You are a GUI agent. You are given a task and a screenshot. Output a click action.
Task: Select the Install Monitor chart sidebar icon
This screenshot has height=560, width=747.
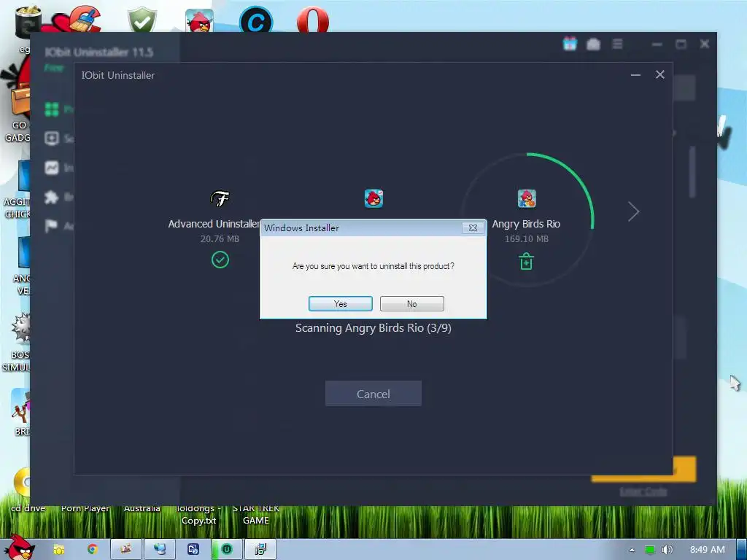pos(52,168)
